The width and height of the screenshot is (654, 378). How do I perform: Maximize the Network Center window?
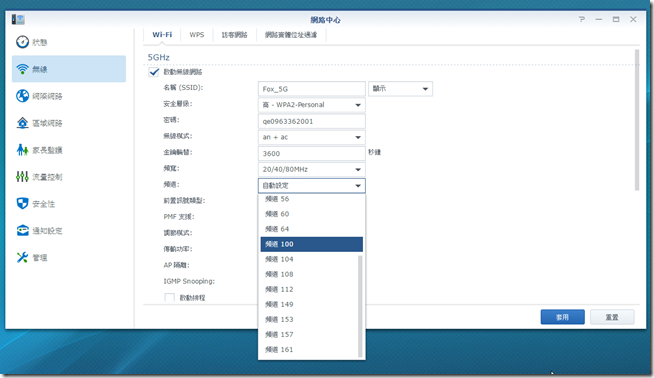coord(616,19)
